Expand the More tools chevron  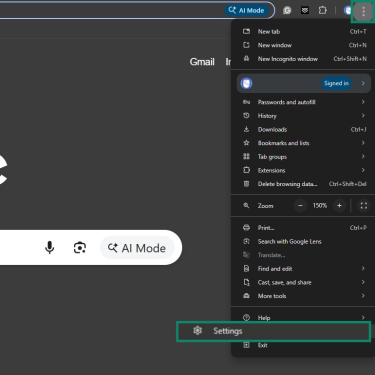363,296
